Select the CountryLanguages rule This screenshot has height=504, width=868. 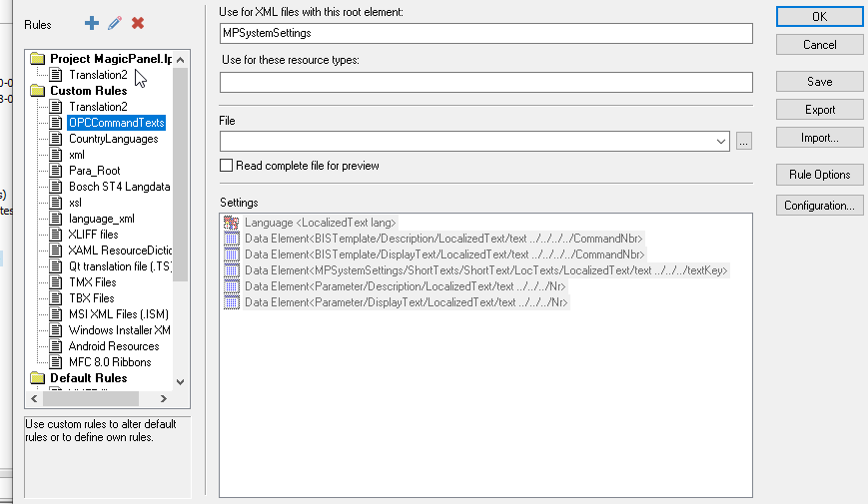(x=113, y=139)
